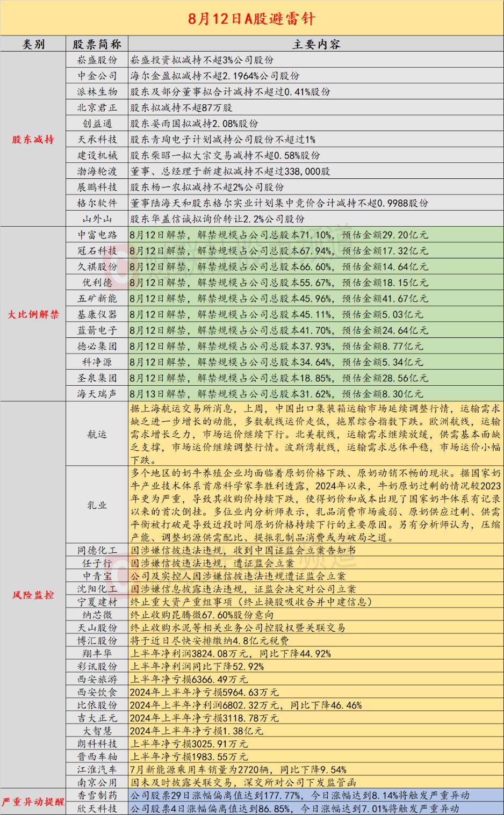
Task: Click the stock name cell '渤海轮渡'
Action: (x=97, y=171)
